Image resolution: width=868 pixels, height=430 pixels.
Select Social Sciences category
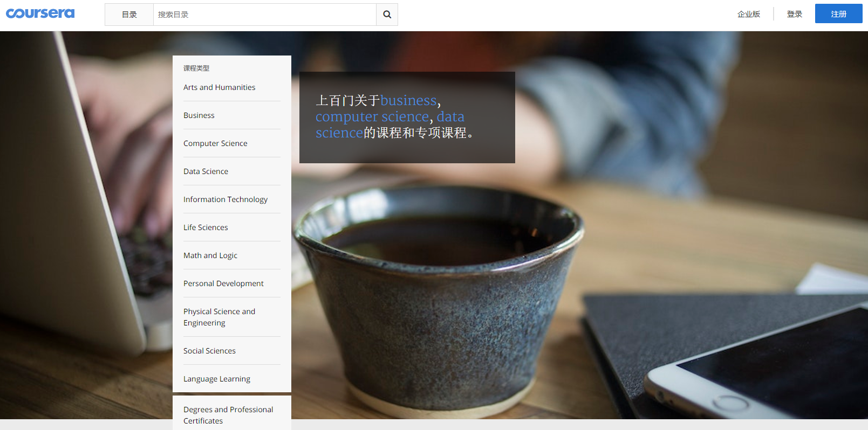[209, 351]
